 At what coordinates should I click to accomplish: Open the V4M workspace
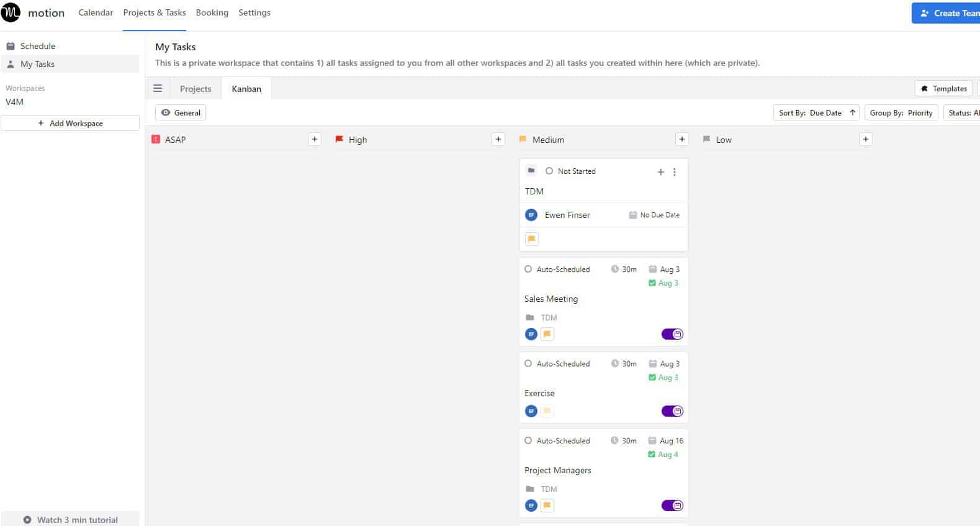(x=15, y=102)
